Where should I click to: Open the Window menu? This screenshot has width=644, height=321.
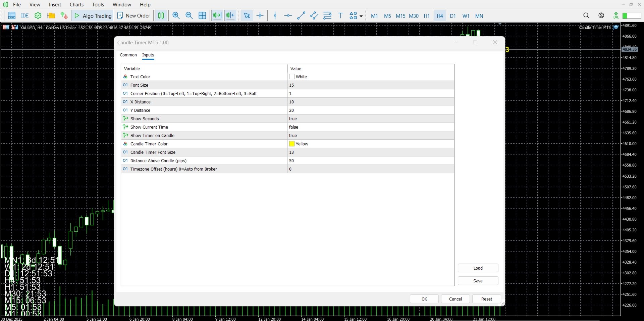(122, 4)
